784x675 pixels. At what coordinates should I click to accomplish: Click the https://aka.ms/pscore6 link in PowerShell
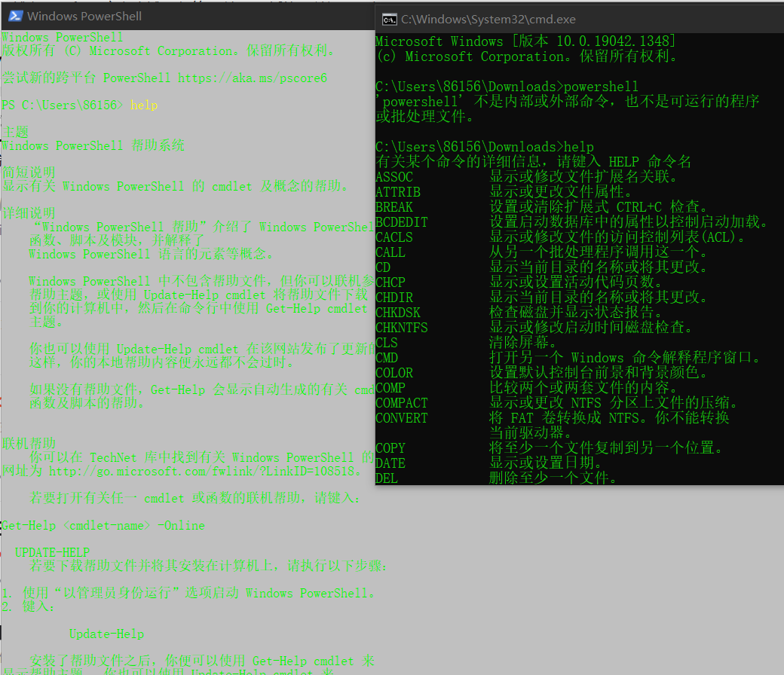(253, 78)
